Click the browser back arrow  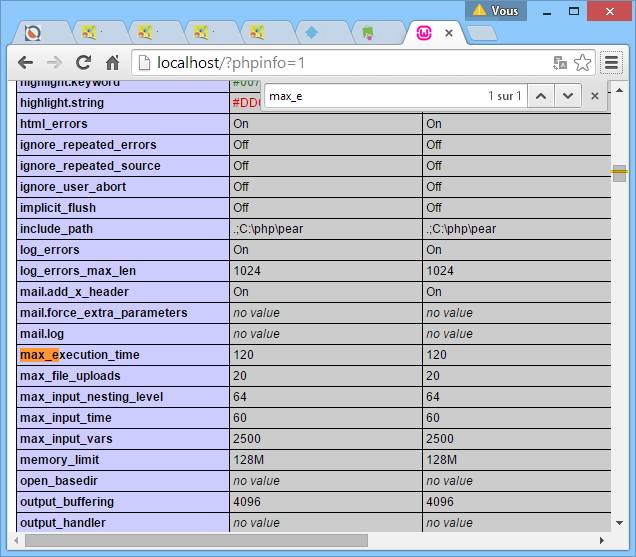click(25, 62)
